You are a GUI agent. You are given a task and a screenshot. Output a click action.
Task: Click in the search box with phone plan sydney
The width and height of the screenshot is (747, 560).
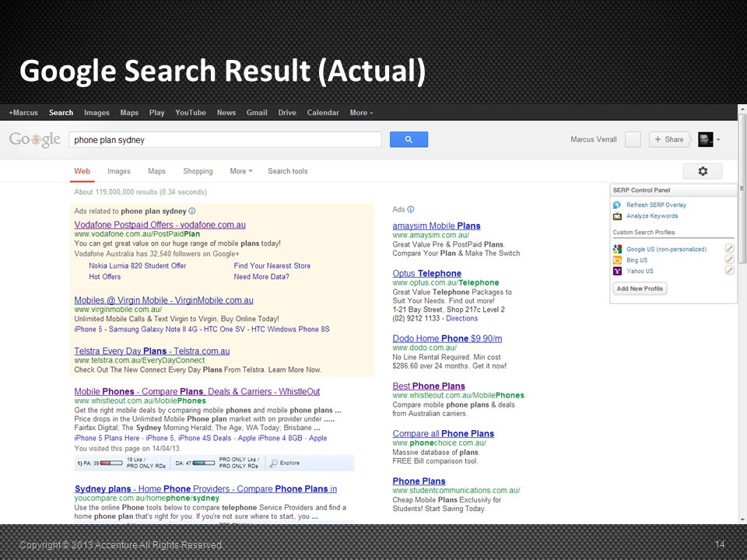coord(225,139)
